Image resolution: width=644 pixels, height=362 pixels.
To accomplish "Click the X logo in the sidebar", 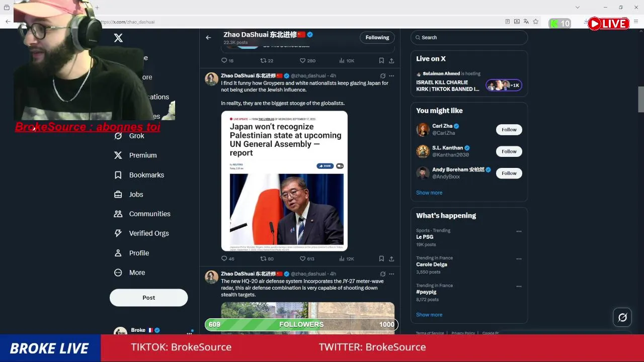I will pyautogui.click(x=118, y=38).
